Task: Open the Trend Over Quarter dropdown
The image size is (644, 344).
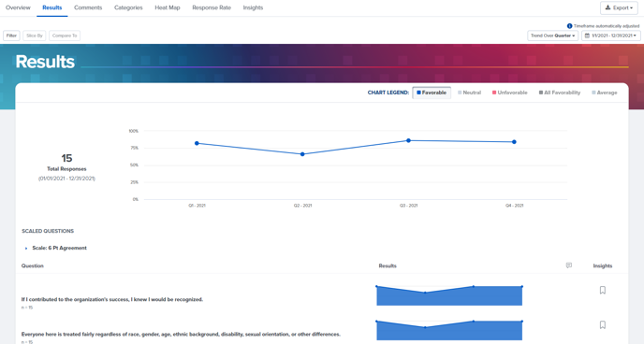Action: tap(553, 36)
